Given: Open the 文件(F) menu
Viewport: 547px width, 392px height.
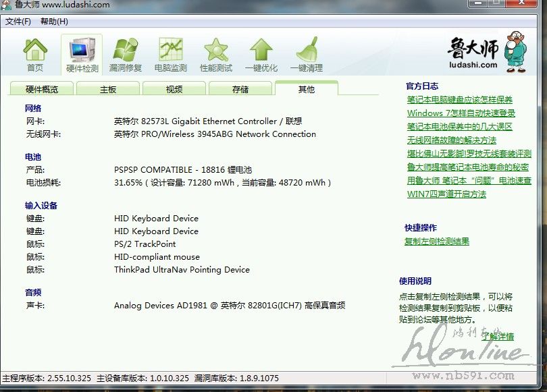Looking at the screenshot, I should (18, 22).
